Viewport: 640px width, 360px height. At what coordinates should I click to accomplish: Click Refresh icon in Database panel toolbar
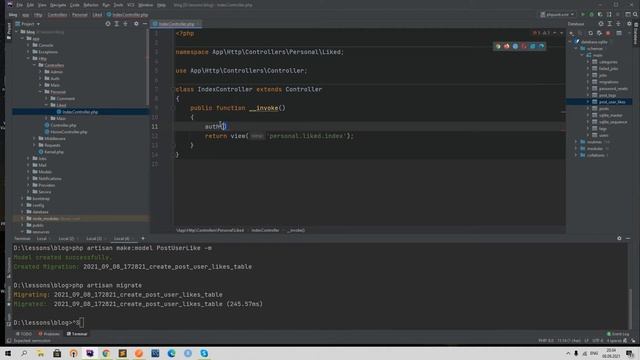[590, 33]
